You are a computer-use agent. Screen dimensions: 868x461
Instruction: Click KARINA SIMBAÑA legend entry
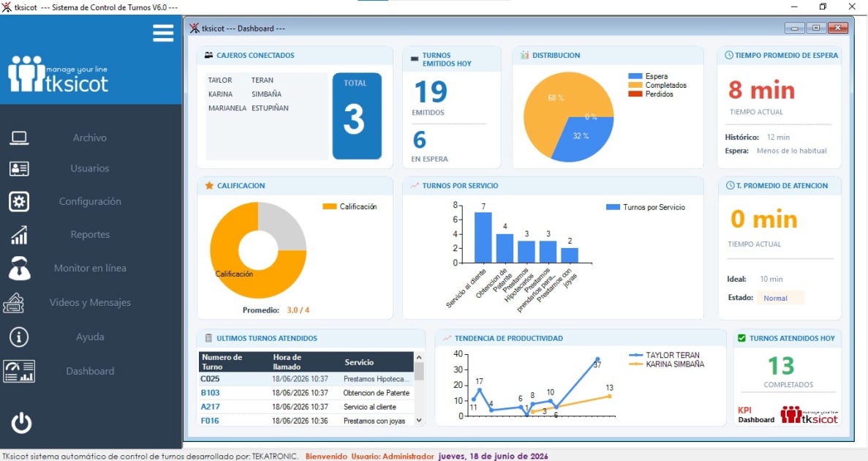(667, 364)
